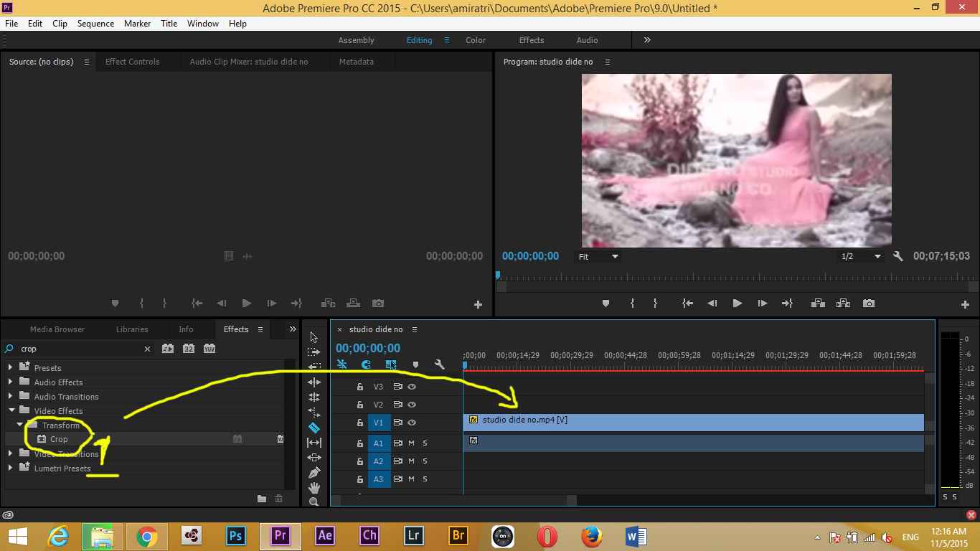Open the Marker menu

[x=137, y=23]
